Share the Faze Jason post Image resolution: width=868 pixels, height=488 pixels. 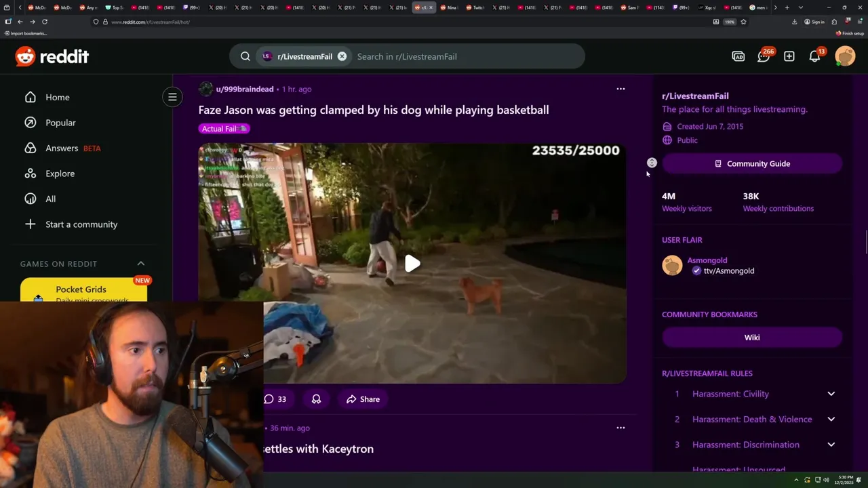coord(363,399)
